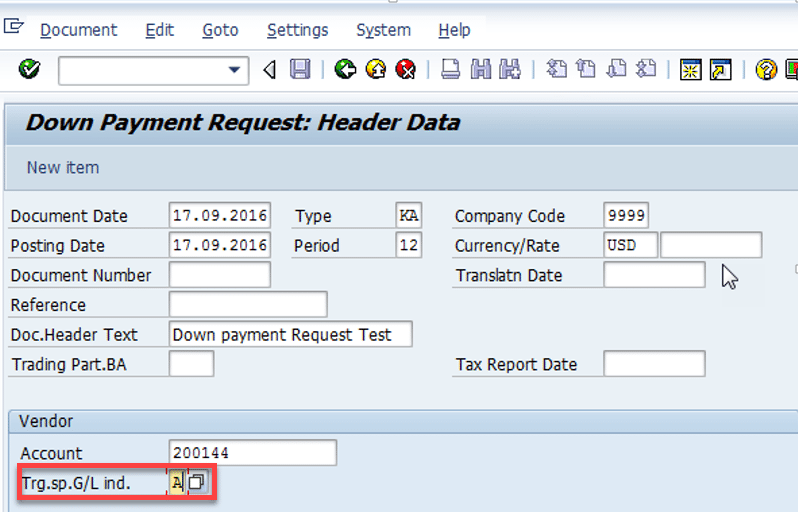Click the exchange Rate field
The height and width of the screenshot is (512, 798).
click(711, 245)
